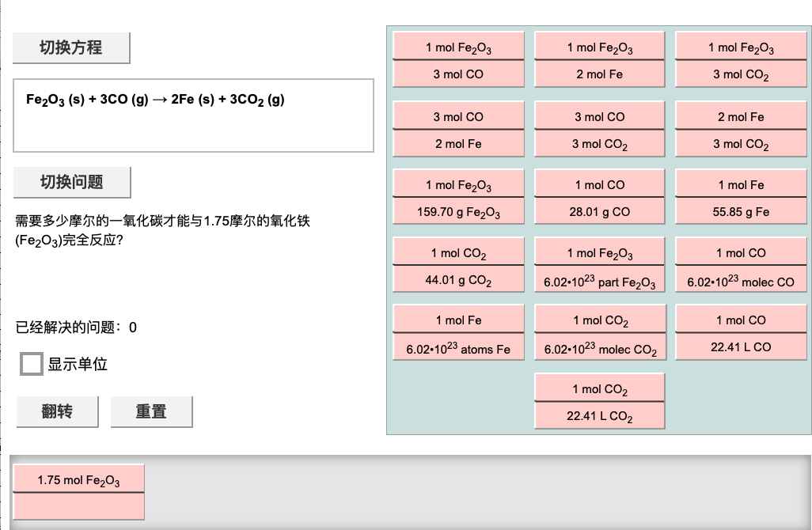Select the 6.02·10^23 atoms Fe tile
This screenshot has height=530, width=812.
coord(458,332)
